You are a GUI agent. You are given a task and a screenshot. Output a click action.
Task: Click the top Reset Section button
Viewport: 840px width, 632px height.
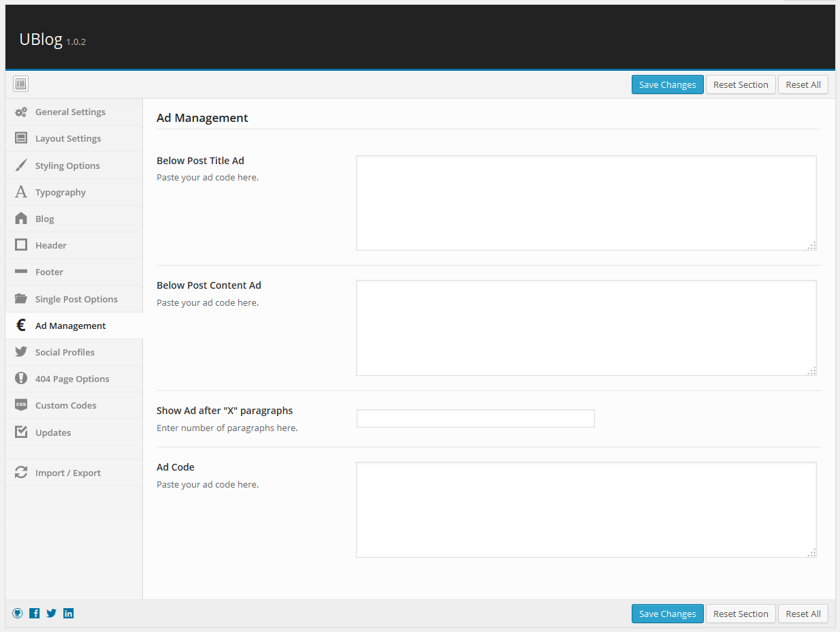[x=741, y=85]
